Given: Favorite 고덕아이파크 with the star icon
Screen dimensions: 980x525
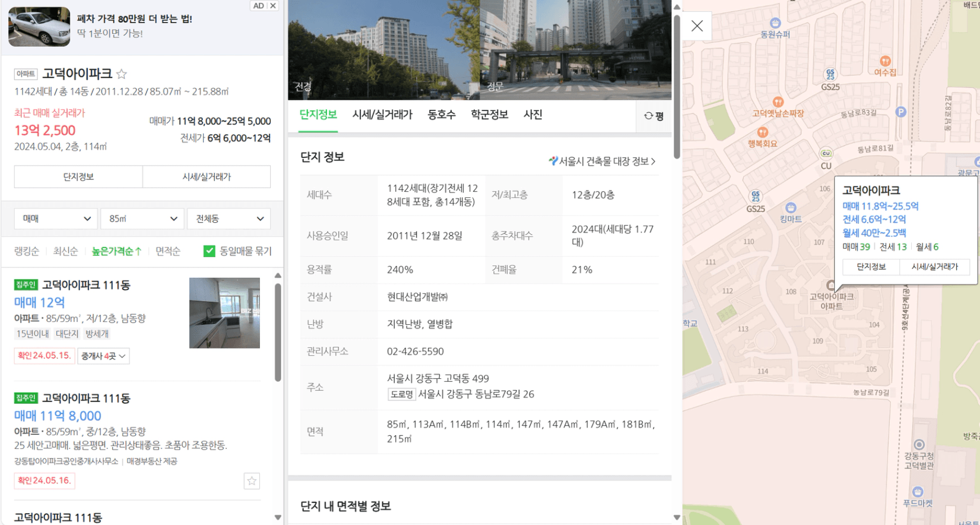Looking at the screenshot, I should tap(122, 74).
